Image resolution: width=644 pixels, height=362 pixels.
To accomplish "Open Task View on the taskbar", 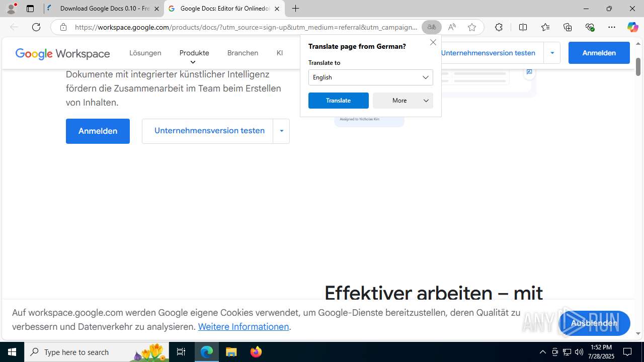I will click(x=181, y=352).
